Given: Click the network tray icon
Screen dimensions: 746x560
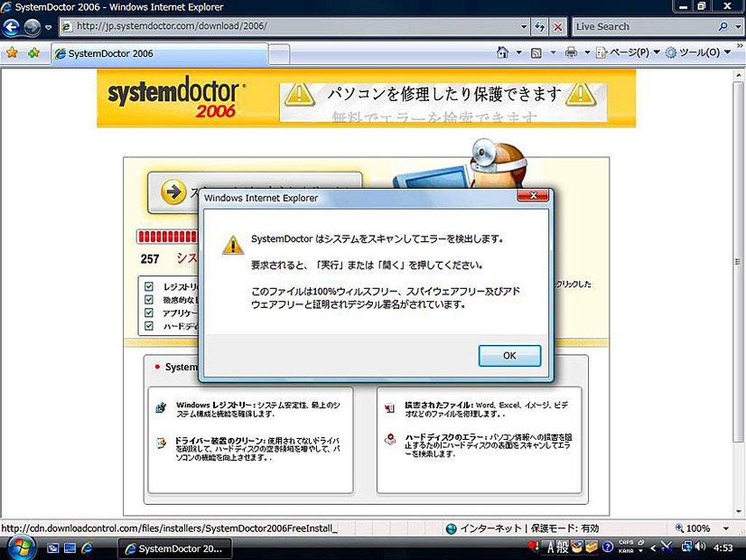Looking at the screenshot, I should (687, 546).
